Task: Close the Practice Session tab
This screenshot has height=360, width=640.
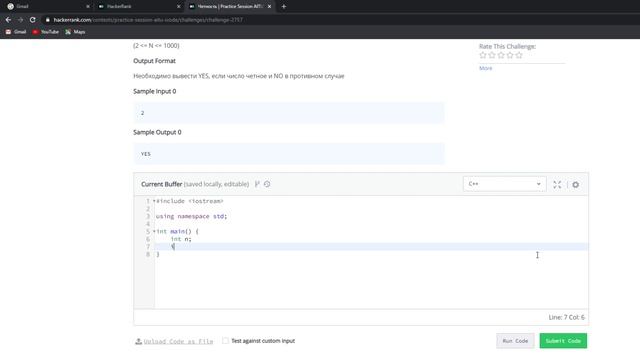Action: [269, 7]
